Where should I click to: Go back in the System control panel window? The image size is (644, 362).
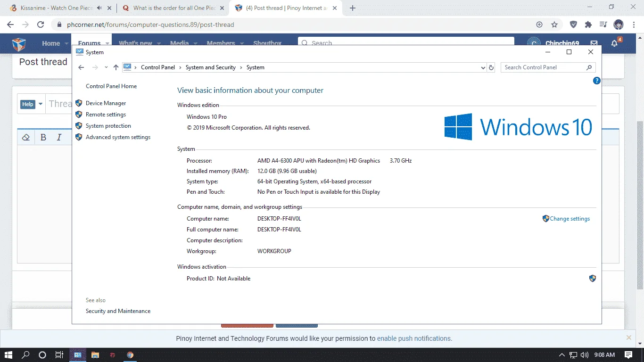(81, 67)
